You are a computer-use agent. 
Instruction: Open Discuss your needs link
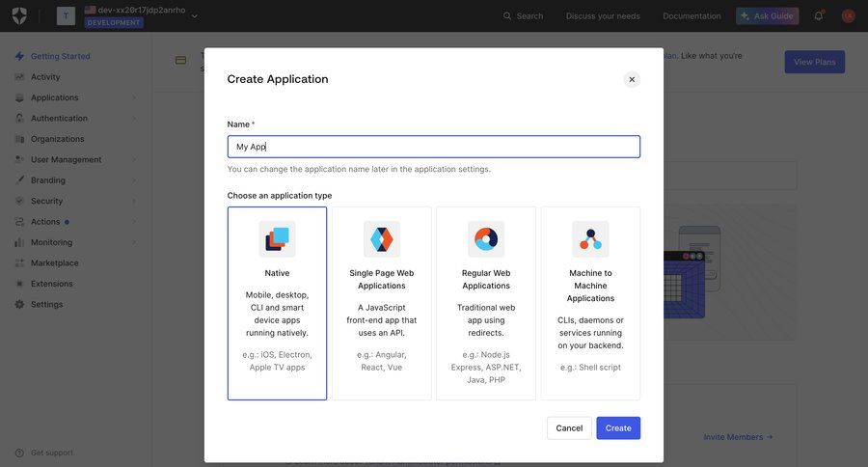(x=603, y=16)
